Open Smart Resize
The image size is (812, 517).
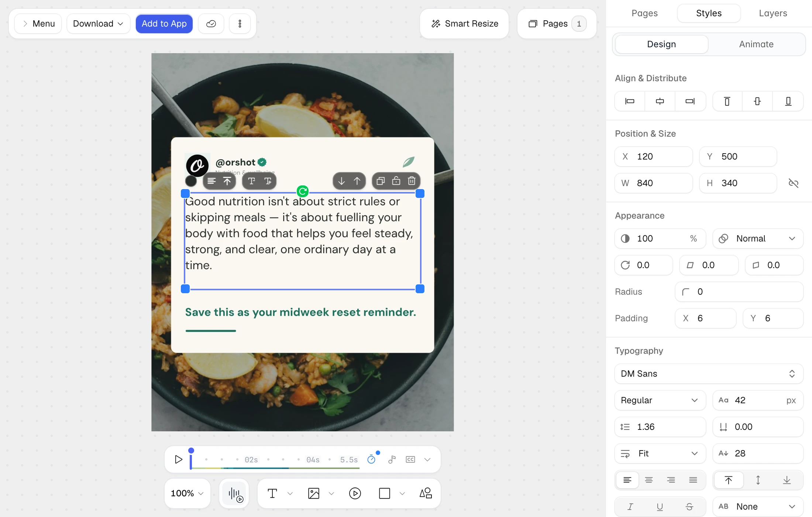(464, 24)
